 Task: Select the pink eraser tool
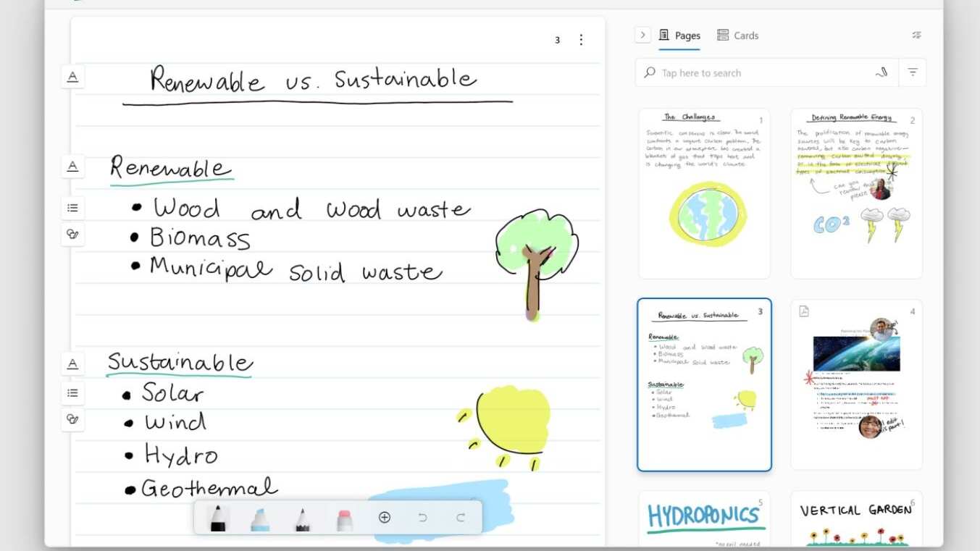click(345, 518)
